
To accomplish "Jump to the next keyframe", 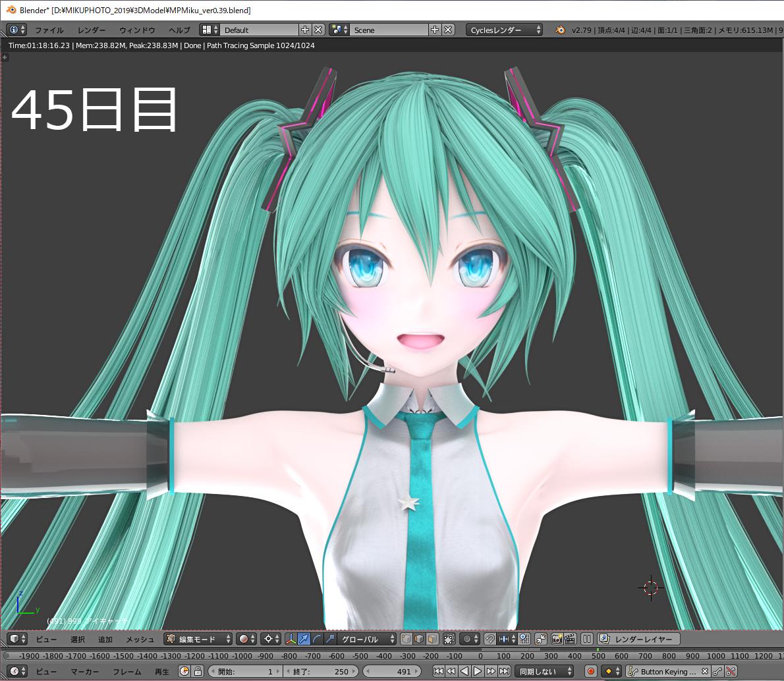I will pos(491,671).
